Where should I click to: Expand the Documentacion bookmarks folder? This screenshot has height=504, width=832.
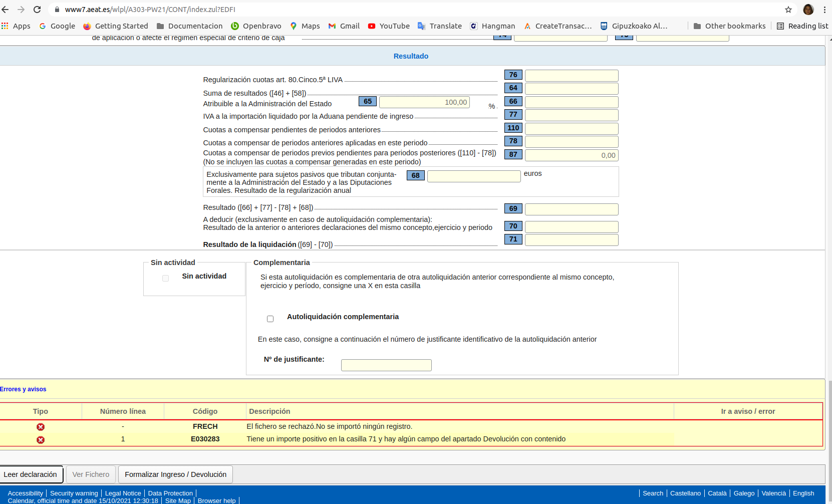pos(189,26)
